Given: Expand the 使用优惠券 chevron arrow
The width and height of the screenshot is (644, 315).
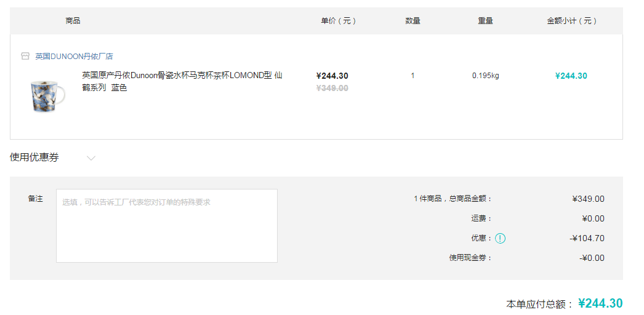Looking at the screenshot, I should pyautogui.click(x=91, y=158).
